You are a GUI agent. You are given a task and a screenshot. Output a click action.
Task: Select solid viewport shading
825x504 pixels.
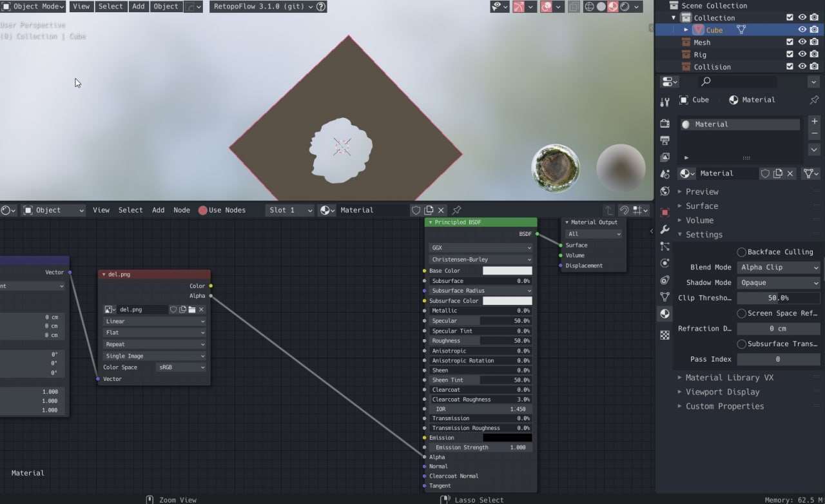click(601, 6)
